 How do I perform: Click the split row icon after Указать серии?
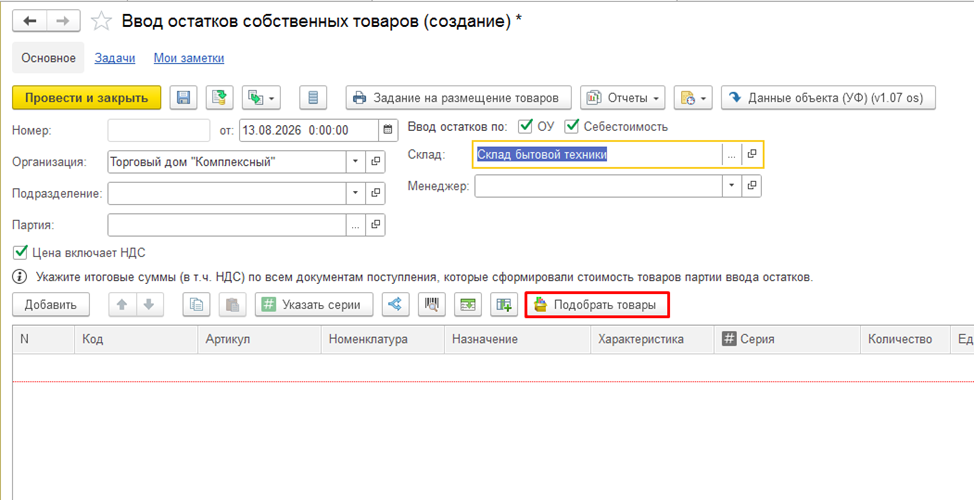pos(395,304)
